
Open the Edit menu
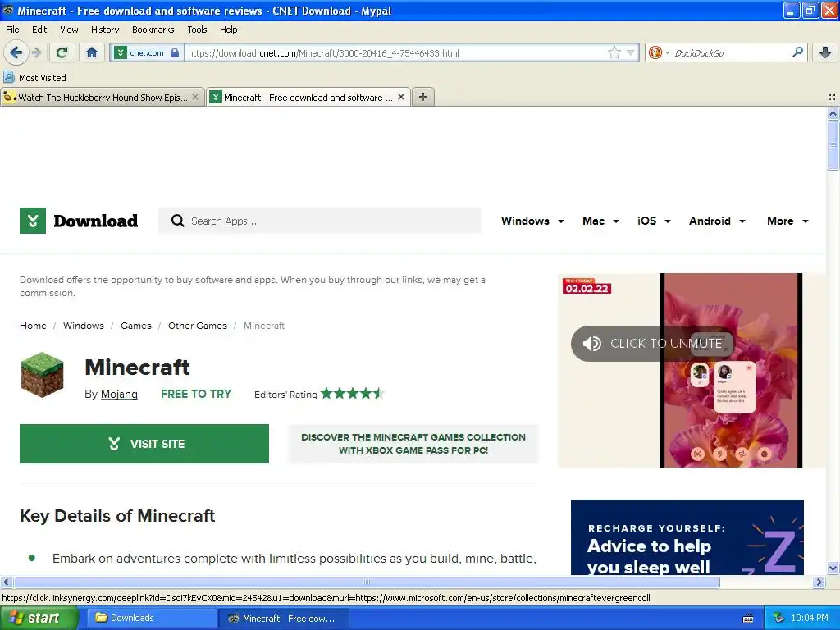coord(39,30)
